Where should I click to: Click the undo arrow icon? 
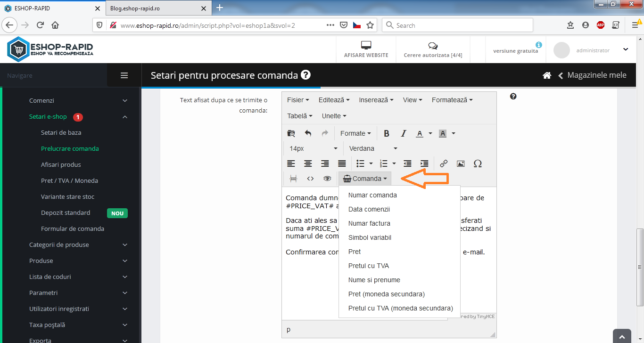point(308,133)
